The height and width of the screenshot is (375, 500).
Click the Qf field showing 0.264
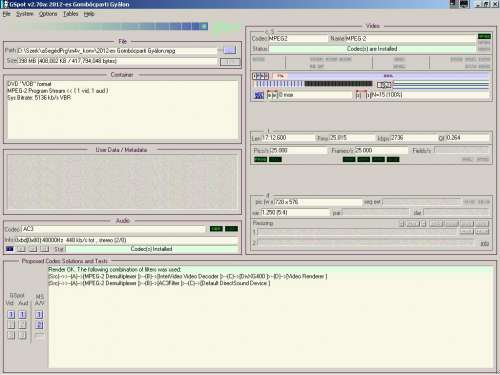[467, 138]
